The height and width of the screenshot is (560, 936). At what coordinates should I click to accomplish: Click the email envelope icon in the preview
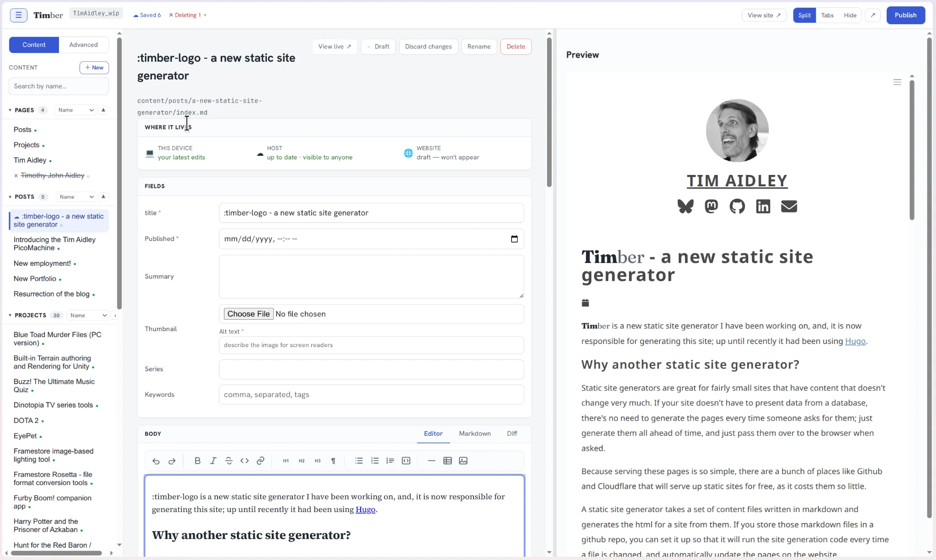789,206
